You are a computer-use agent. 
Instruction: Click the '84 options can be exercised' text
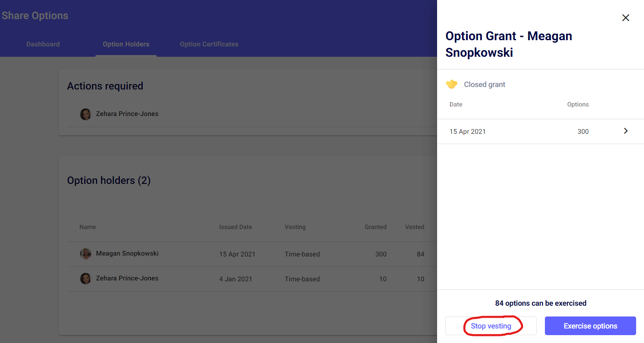(541, 303)
